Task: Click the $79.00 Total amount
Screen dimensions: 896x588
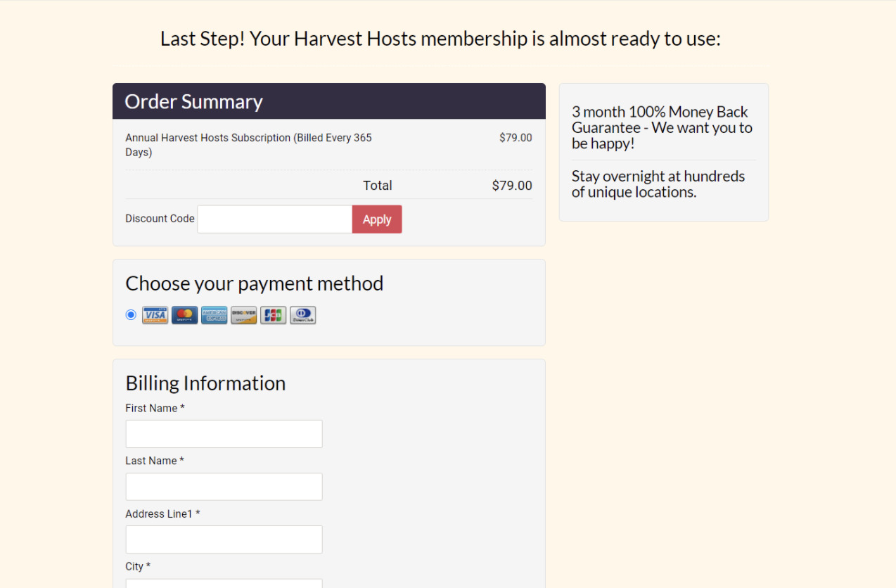Action: [x=512, y=186]
